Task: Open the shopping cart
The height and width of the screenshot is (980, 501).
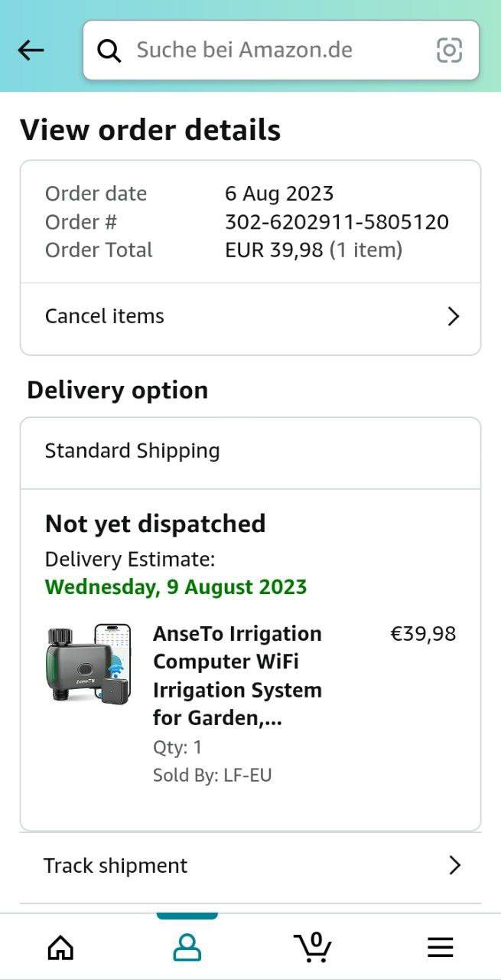Action: coord(313,947)
